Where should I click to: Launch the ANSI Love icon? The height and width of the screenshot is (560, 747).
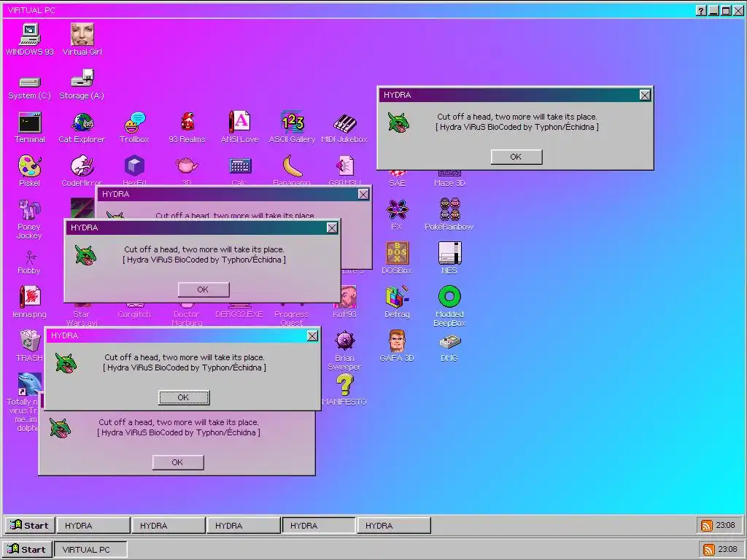point(239,122)
